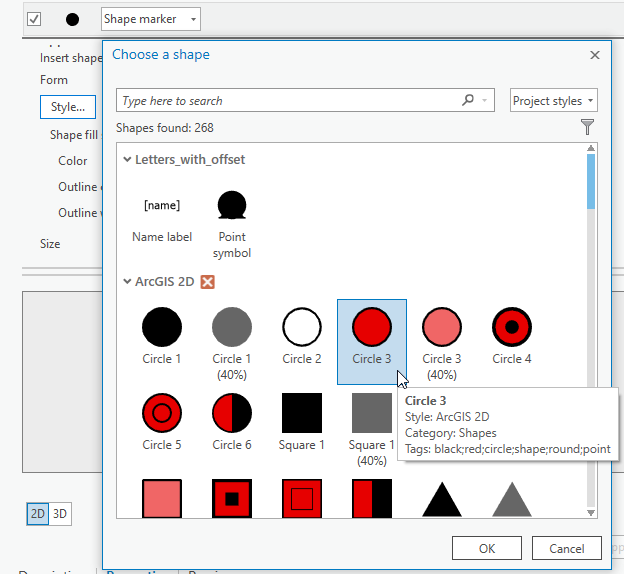Viewport: 624px width, 574px height.
Task: Select the gray triangle shape
Action: click(512, 499)
